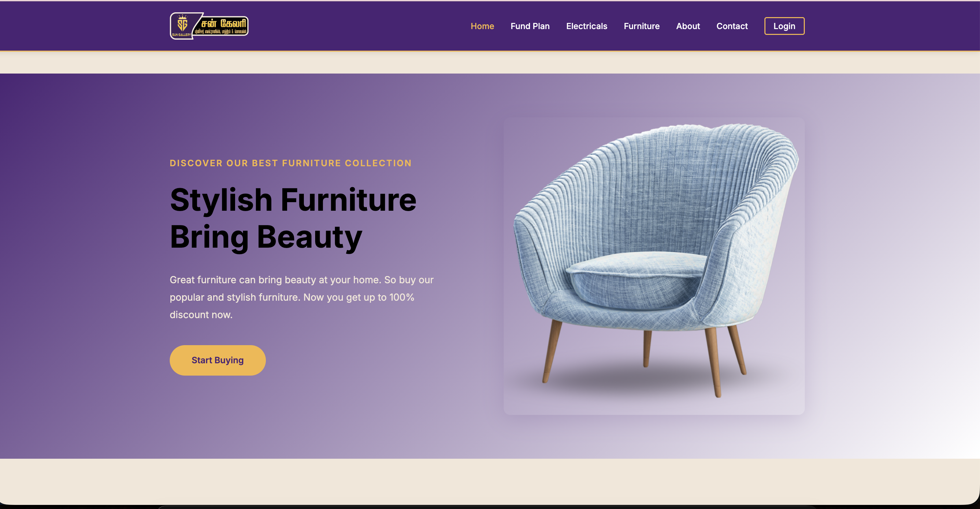Click the small Sun Gallery caption under emblem
980x509 pixels.
181,35
